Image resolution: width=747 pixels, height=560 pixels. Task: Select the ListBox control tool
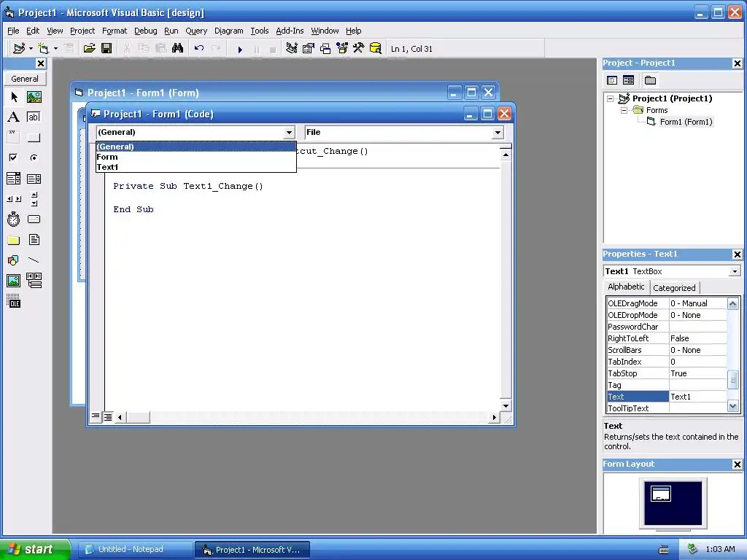(34, 179)
